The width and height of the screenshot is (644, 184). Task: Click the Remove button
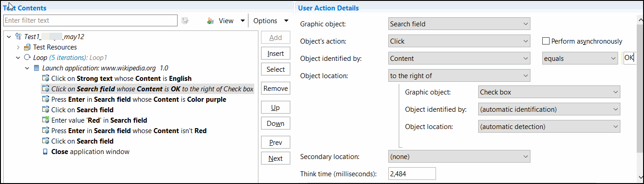click(276, 89)
